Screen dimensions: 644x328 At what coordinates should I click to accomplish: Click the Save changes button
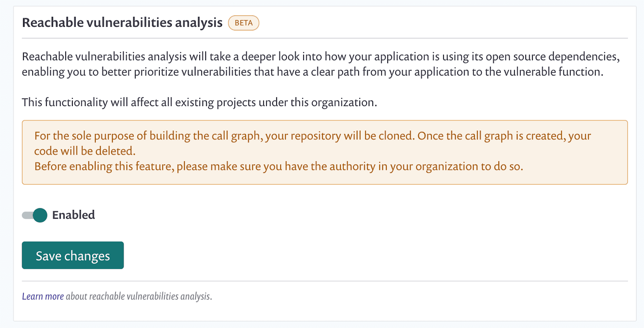[x=73, y=255]
